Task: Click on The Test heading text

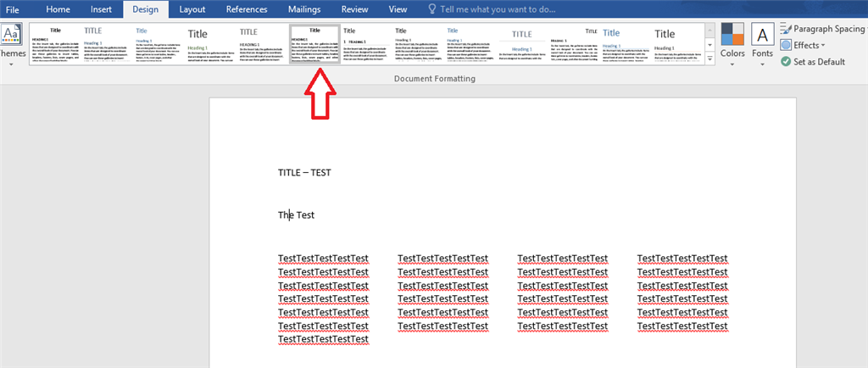Action: [296, 215]
